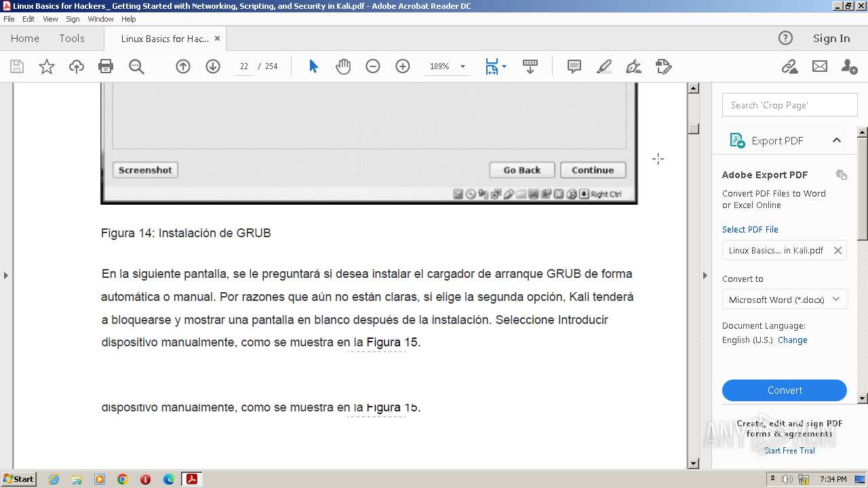Screen dimensions: 868x488
Task: Click the document vertical scrollbar thumb
Action: pos(693,128)
